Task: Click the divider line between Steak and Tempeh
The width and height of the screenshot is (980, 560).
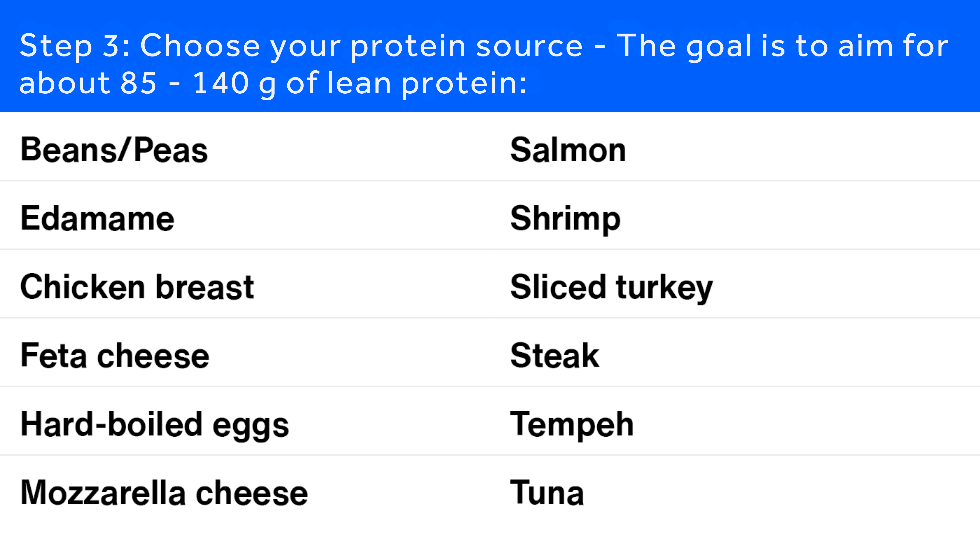Action: (490, 387)
